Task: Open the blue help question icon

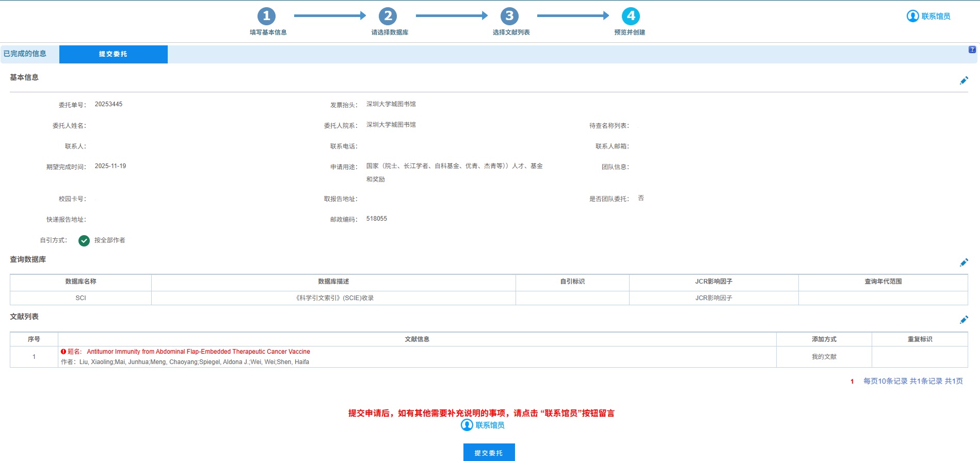Action: coord(972,50)
